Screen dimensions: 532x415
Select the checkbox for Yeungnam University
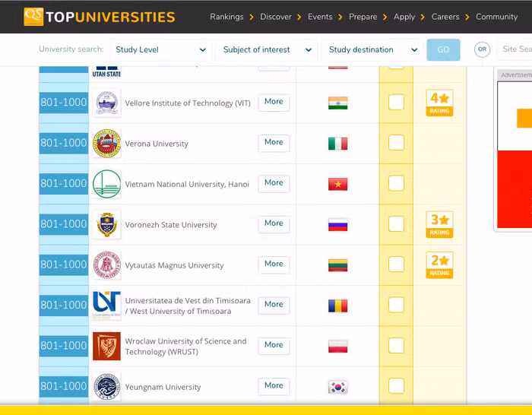396,386
